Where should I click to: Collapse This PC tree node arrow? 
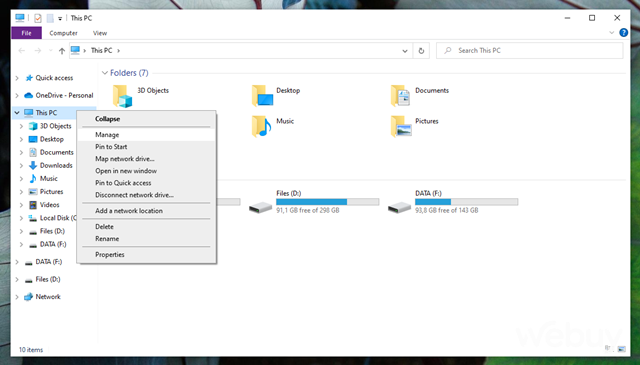coord(17,113)
